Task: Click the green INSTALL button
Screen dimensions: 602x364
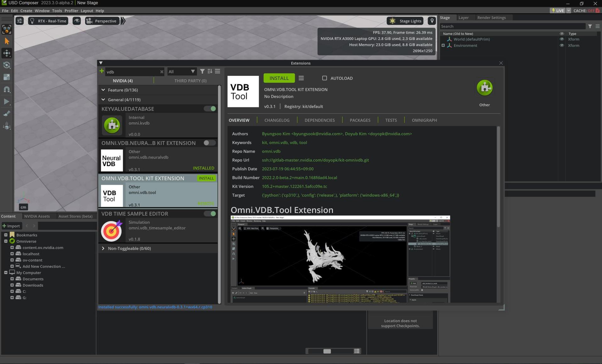Action: [279, 78]
